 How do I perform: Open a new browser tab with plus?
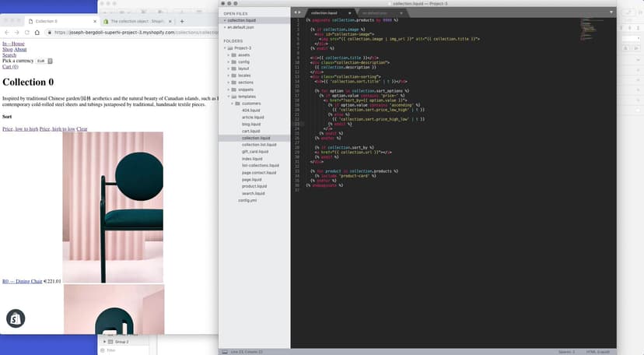(182, 21)
